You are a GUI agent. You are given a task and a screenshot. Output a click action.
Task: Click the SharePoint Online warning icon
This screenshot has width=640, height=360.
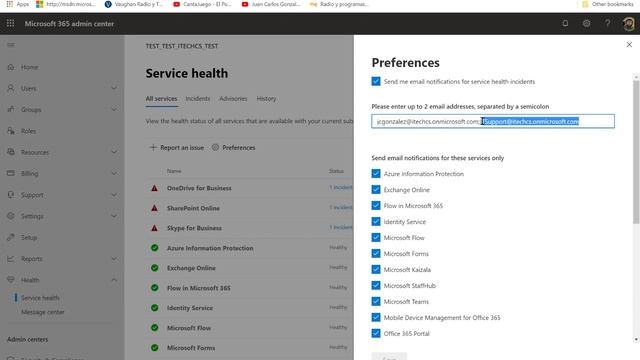coord(154,208)
